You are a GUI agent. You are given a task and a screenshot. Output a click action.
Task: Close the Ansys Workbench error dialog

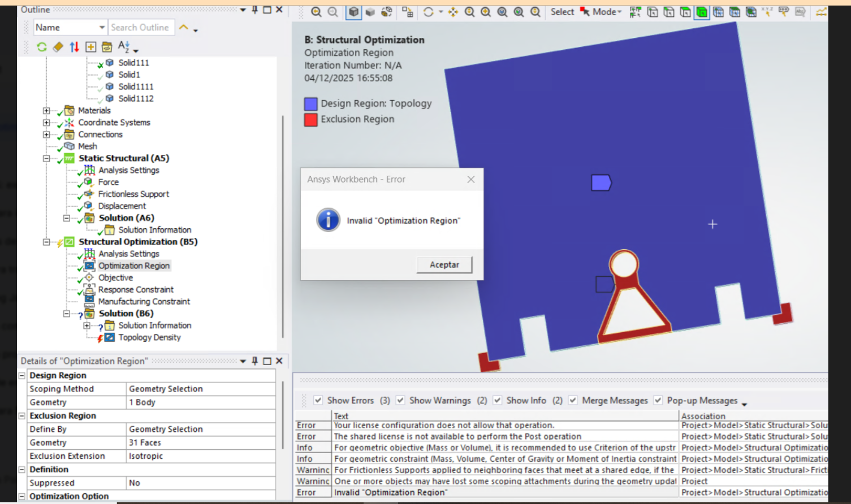tap(471, 179)
